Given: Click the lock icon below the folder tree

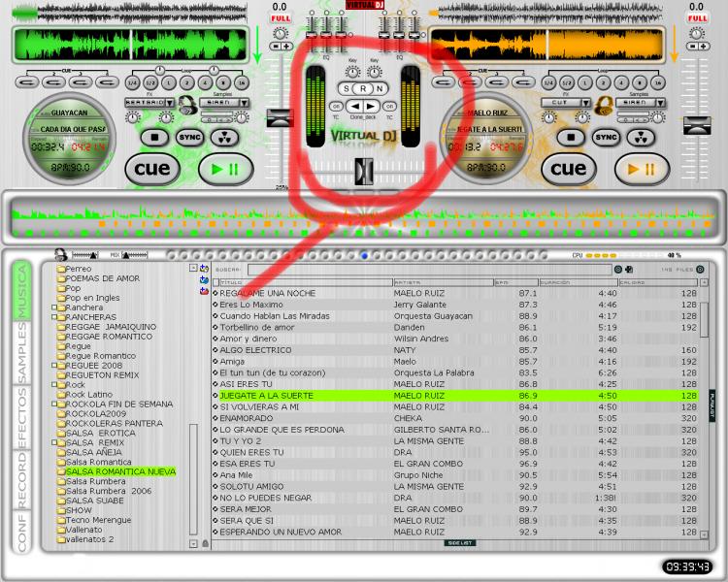Looking at the screenshot, I should pos(205,543).
